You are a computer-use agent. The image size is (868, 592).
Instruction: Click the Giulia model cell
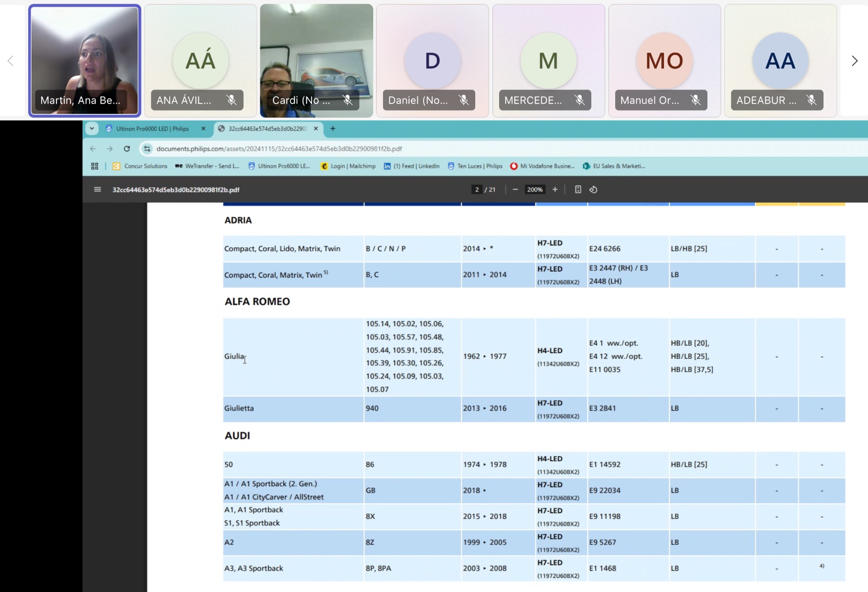click(293, 356)
